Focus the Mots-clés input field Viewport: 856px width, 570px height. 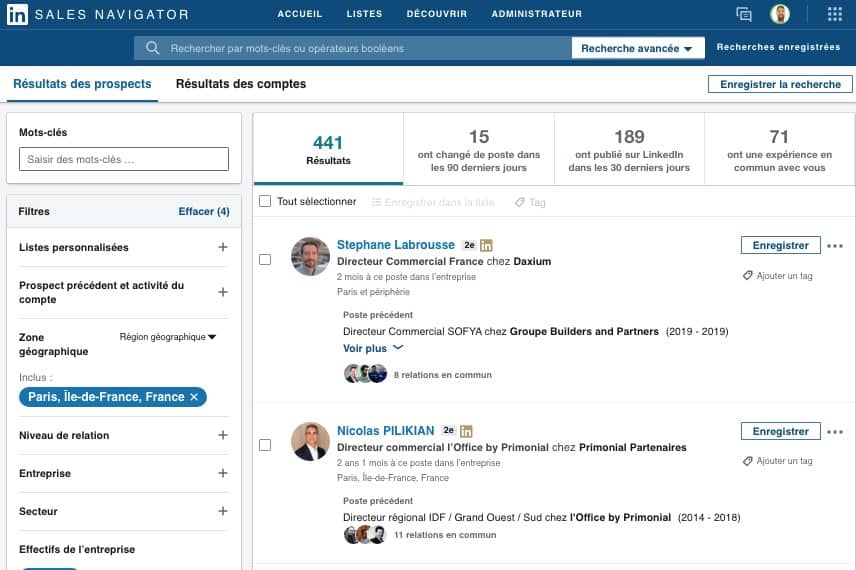tap(124, 159)
